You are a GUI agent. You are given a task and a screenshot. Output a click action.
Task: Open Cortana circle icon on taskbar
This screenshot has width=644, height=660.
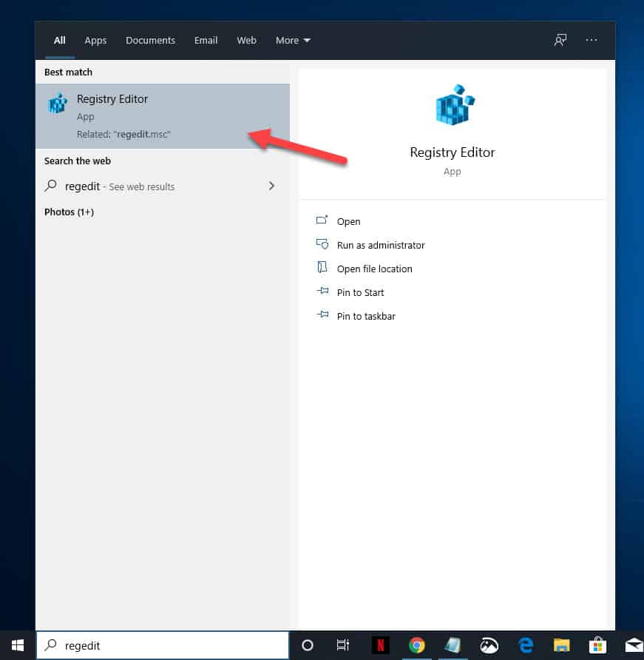pos(308,645)
